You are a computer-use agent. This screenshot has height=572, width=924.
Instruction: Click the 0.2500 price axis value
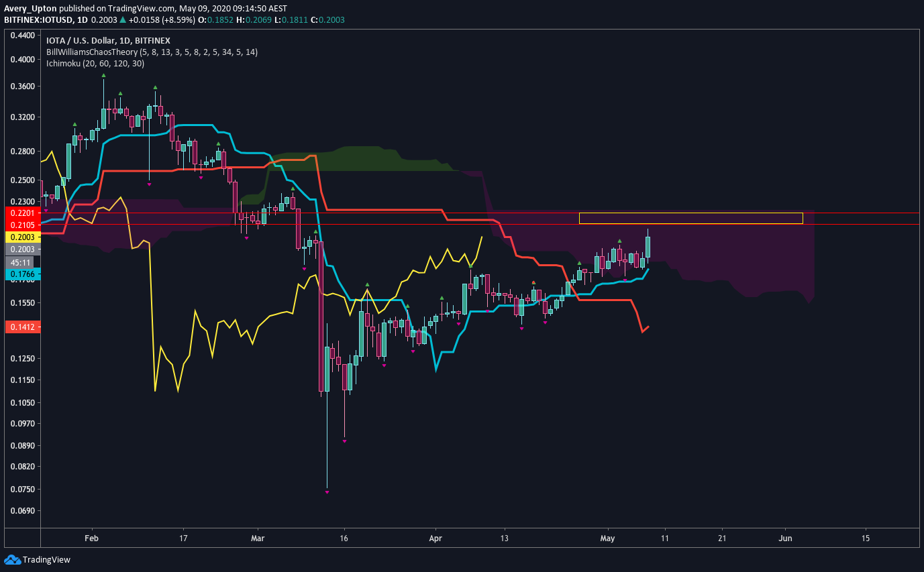pyautogui.click(x=22, y=180)
